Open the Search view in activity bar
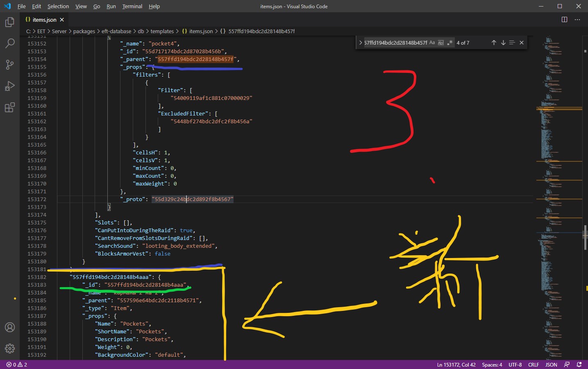This screenshot has height=369, width=588. point(10,43)
